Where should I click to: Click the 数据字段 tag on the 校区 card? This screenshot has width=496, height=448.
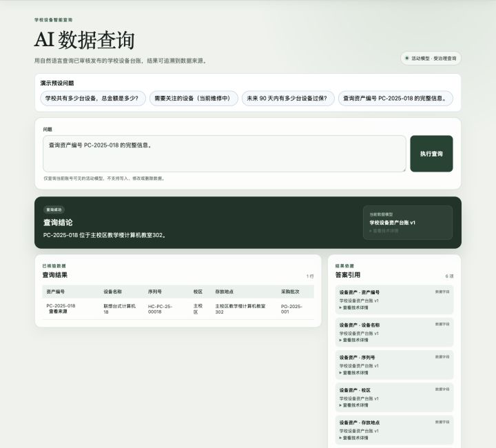[x=442, y=389]
